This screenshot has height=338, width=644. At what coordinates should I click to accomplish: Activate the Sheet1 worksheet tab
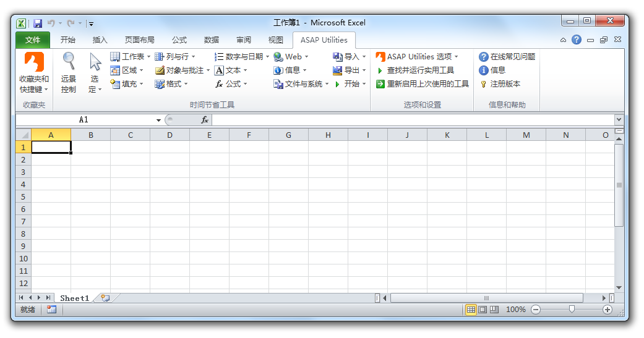(x=74, y=298)
